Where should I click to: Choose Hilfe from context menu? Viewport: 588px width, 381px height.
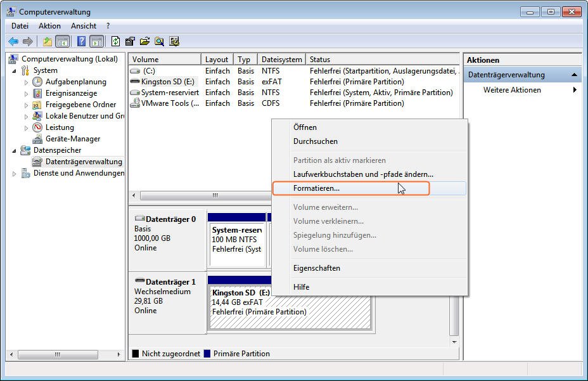[369, 287]
